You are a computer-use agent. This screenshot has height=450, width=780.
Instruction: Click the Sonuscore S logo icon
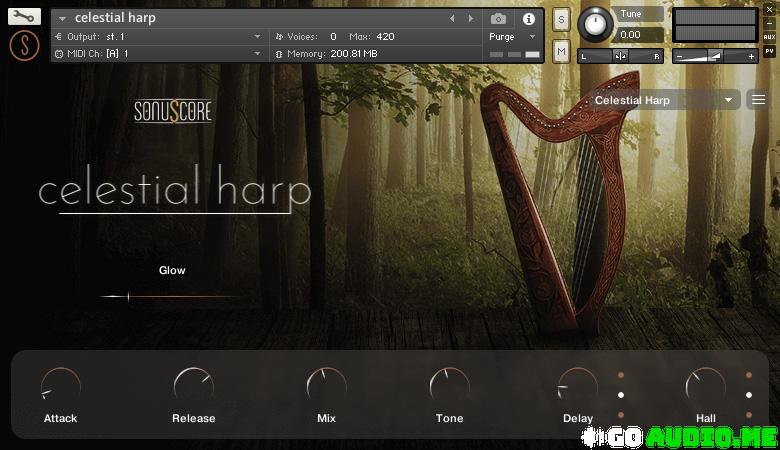click(x=24, y=45)
